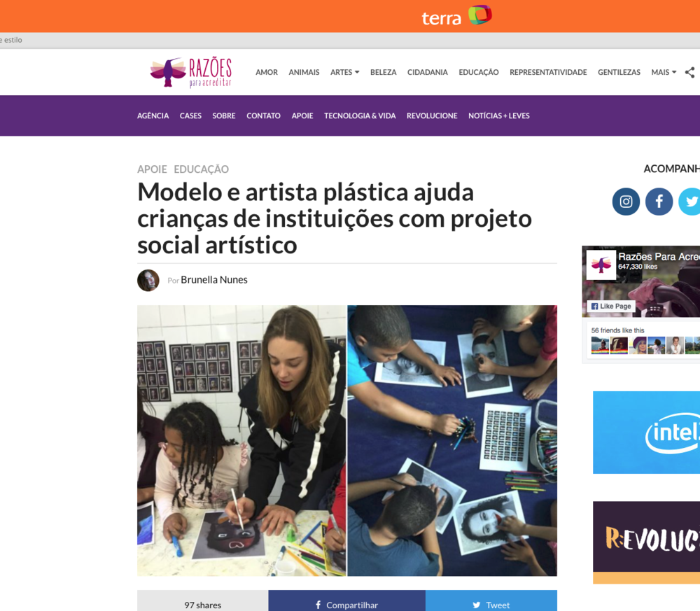Click the Intel advertisement banner

coord(646,433)
